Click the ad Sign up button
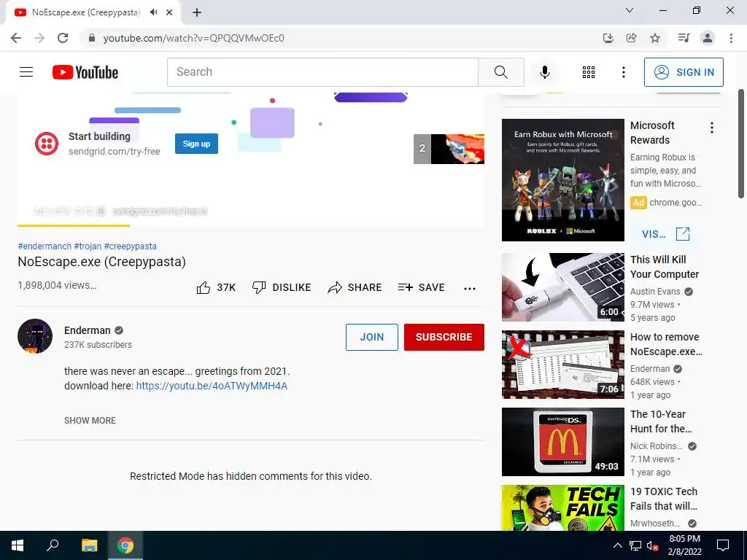The height and width of the screenshot is (560, 747). pos(196,144)
